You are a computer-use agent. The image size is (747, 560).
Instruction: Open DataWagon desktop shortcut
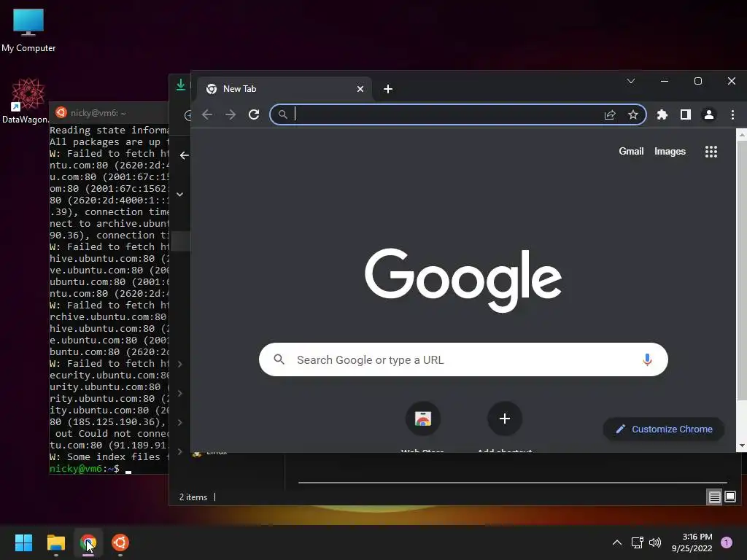26,101
